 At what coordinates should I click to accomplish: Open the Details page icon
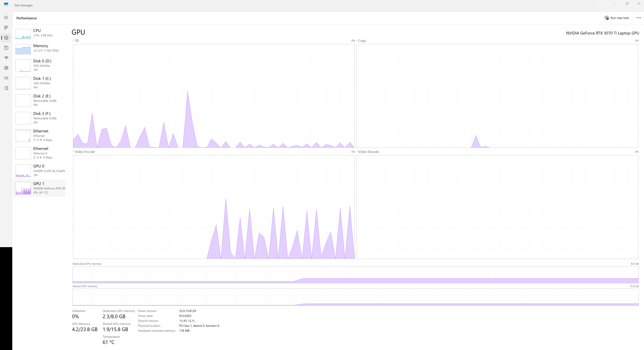[6, 78]
